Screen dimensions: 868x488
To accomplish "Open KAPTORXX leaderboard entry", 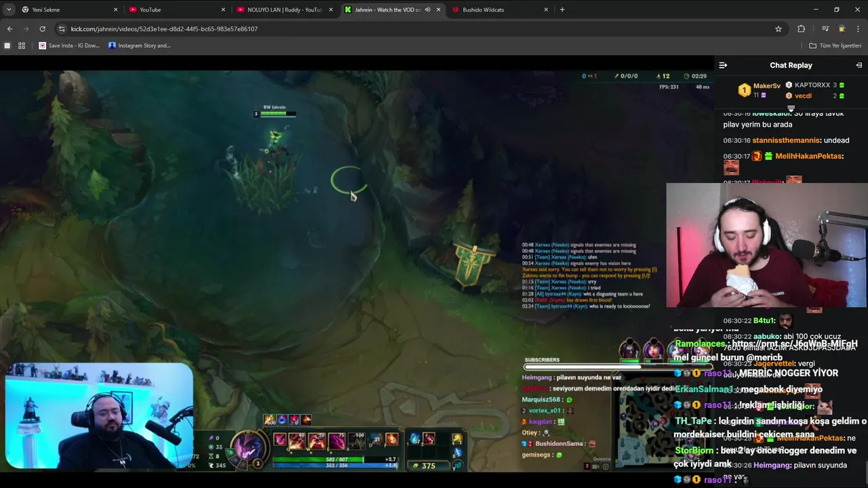I will click(812, 85).
